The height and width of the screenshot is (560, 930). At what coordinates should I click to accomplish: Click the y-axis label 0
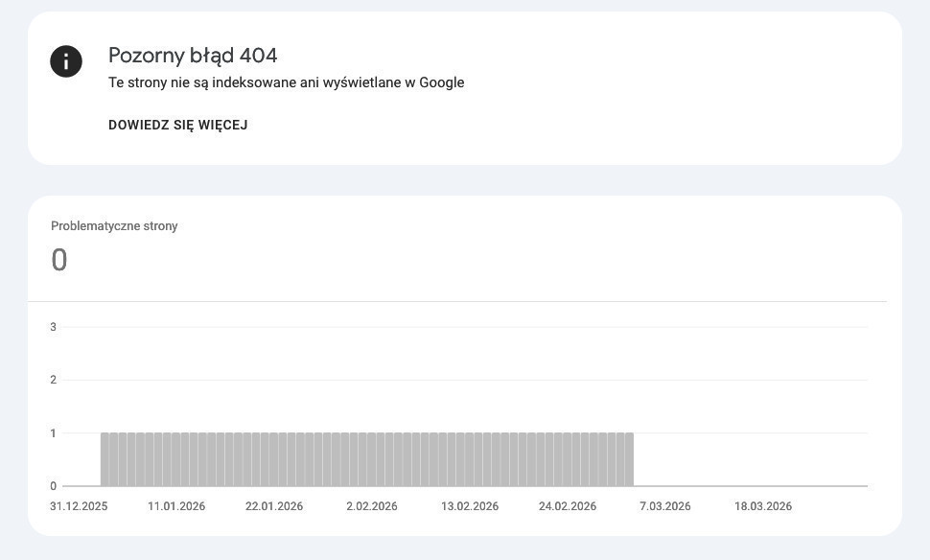coord(54,486)
